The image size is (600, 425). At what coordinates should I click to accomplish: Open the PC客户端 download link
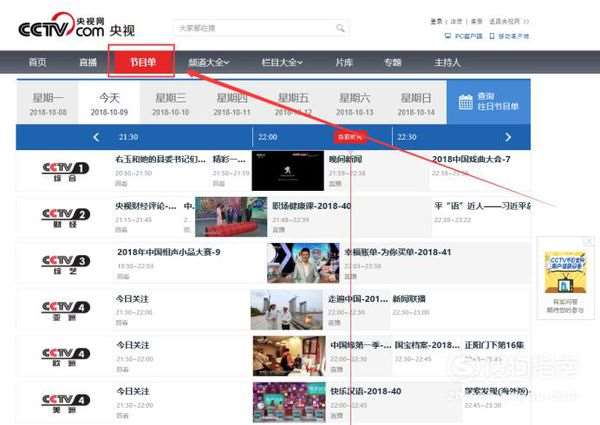click(x=464, y=36)
